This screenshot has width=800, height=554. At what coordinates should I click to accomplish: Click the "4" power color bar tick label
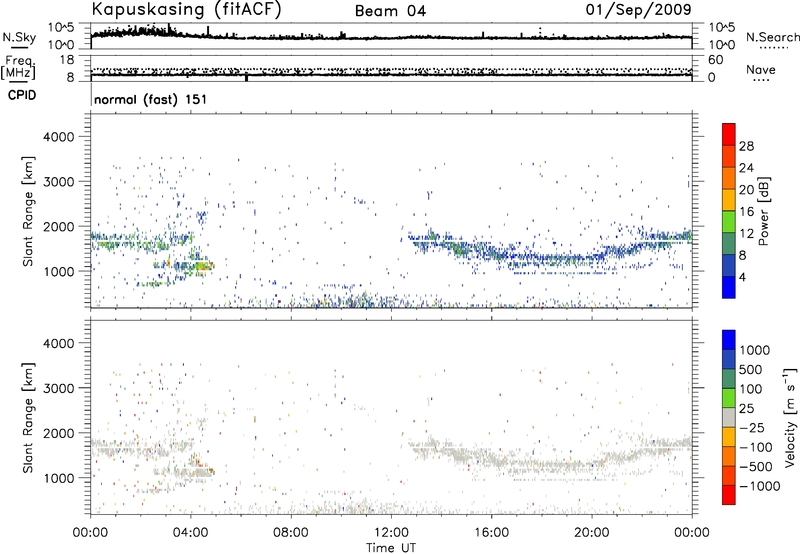click(742, 277)
